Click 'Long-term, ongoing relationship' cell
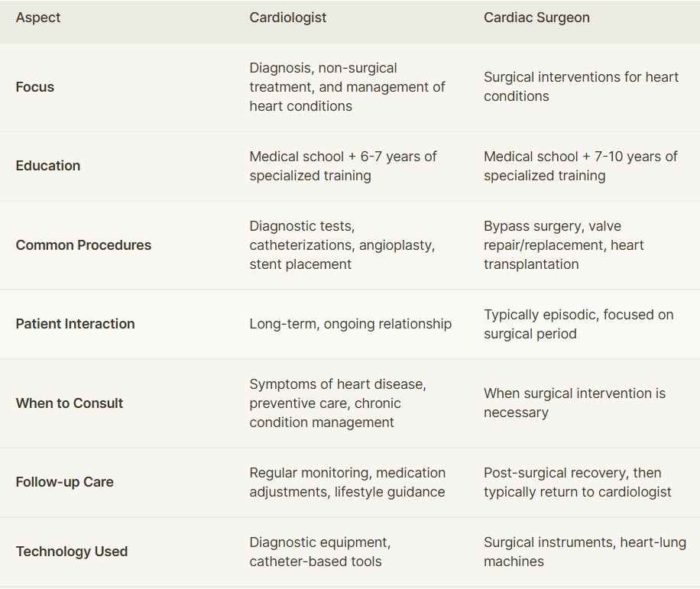700x589 pixels. pos(351,323)
